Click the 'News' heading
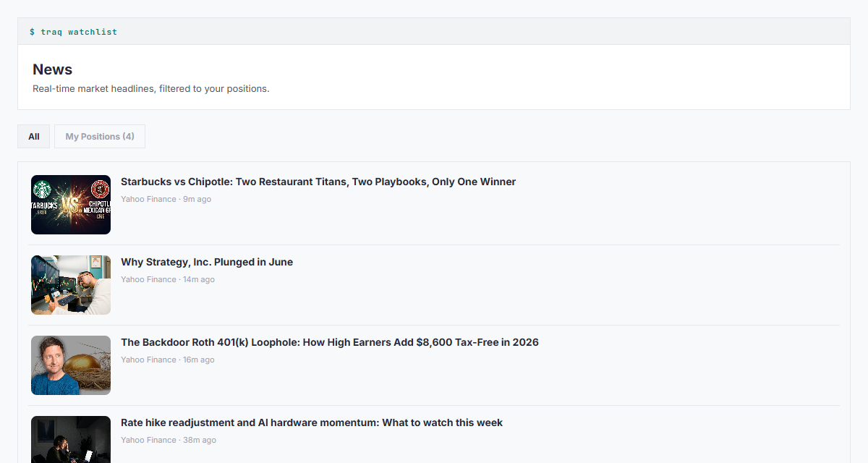The width and height of the screenshot is (868, 463). pyautogui.click(x=53, y=69)
